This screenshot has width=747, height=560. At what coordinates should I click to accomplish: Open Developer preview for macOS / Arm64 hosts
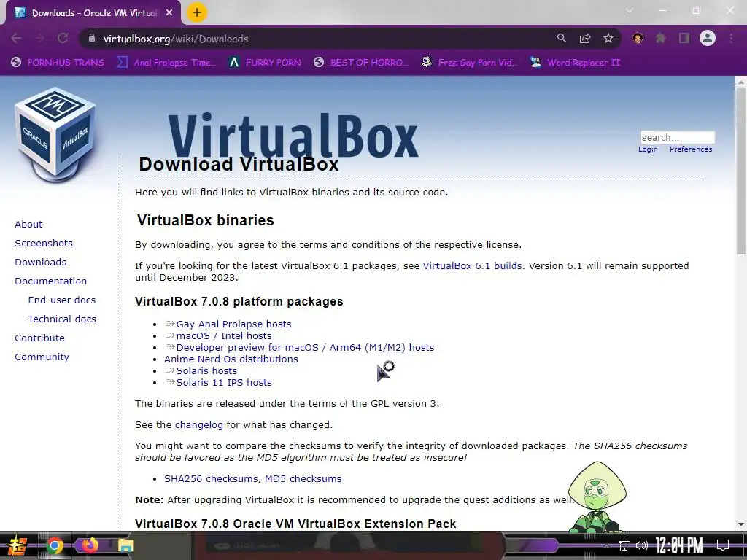point(305,348)
